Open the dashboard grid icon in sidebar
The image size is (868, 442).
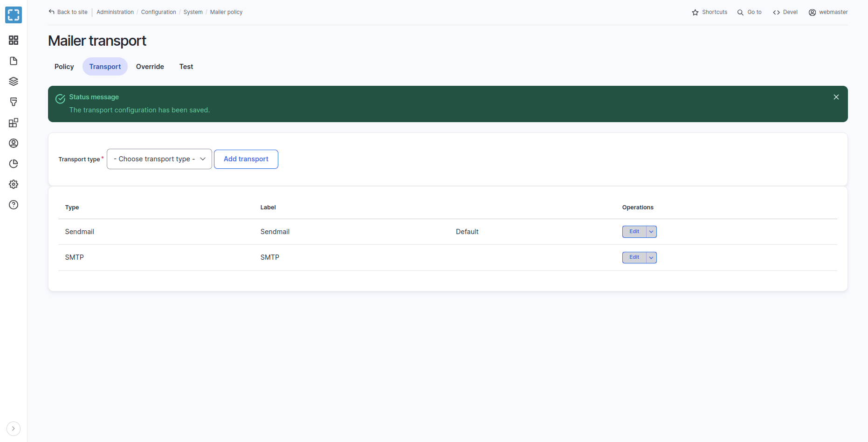tap(14, 40)
